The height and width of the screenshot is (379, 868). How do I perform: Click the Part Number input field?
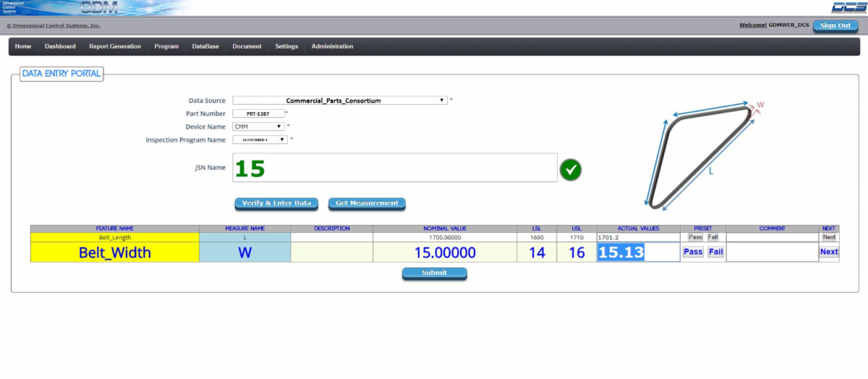pyautogui.click(x=258, y=114)
